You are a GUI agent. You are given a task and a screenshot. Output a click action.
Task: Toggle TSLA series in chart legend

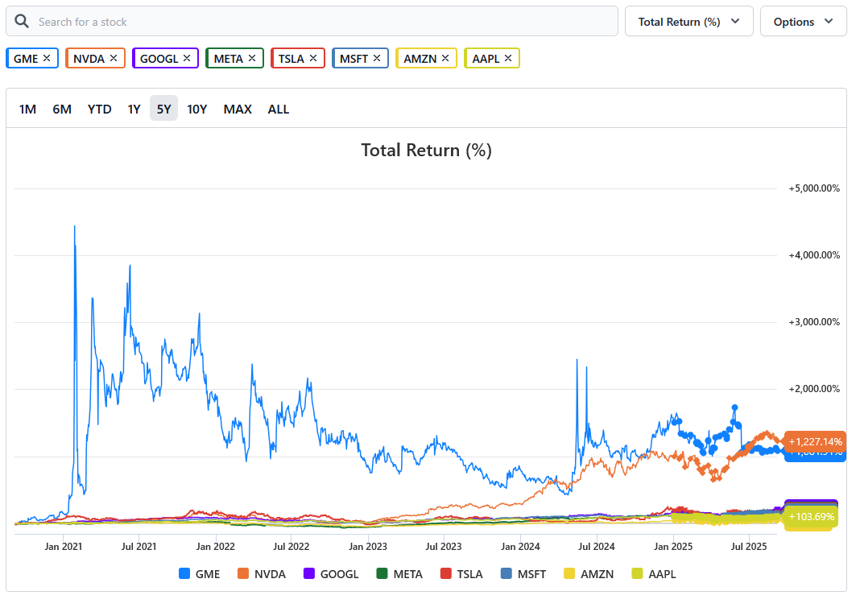tap(462, 574)
